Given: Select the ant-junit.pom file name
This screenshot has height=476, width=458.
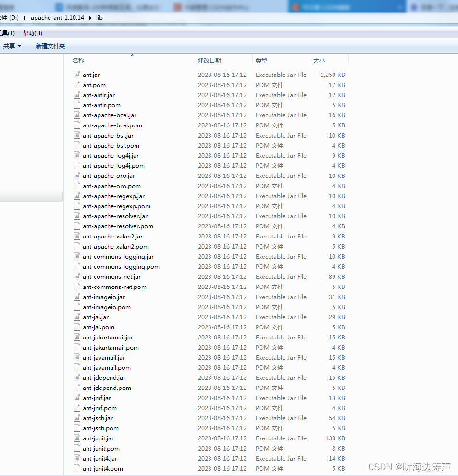Looking at the screenshot, I should (101, 449).
